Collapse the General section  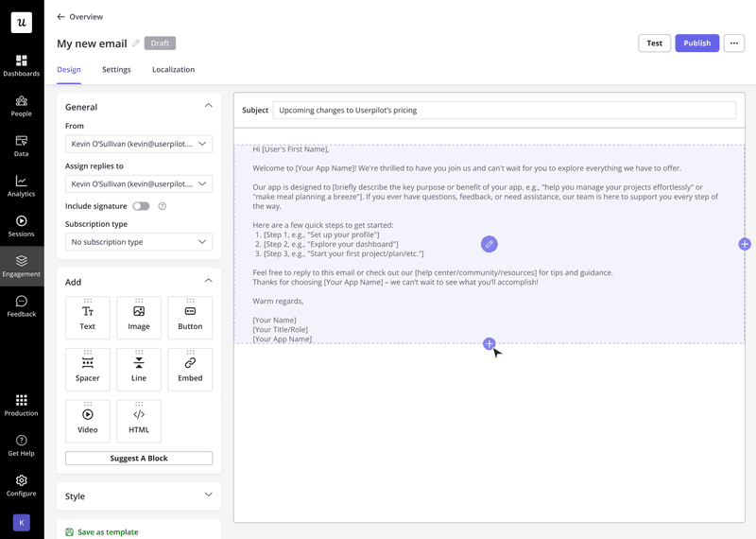208,107
